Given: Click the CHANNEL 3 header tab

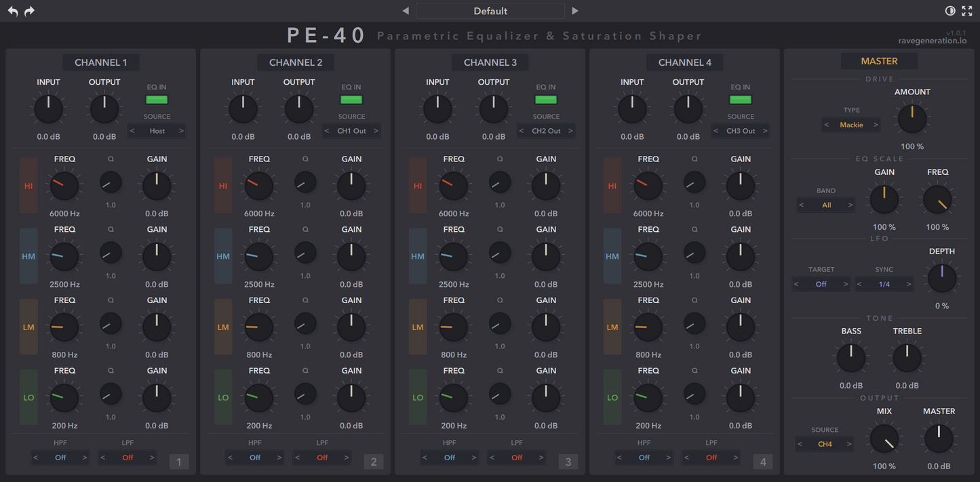Looking at the screenshot, I should pyautogui.click(x=490, y=62).
